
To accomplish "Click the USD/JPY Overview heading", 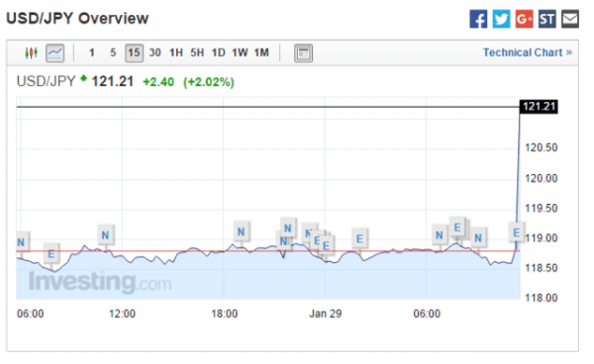I will [77, 18].
